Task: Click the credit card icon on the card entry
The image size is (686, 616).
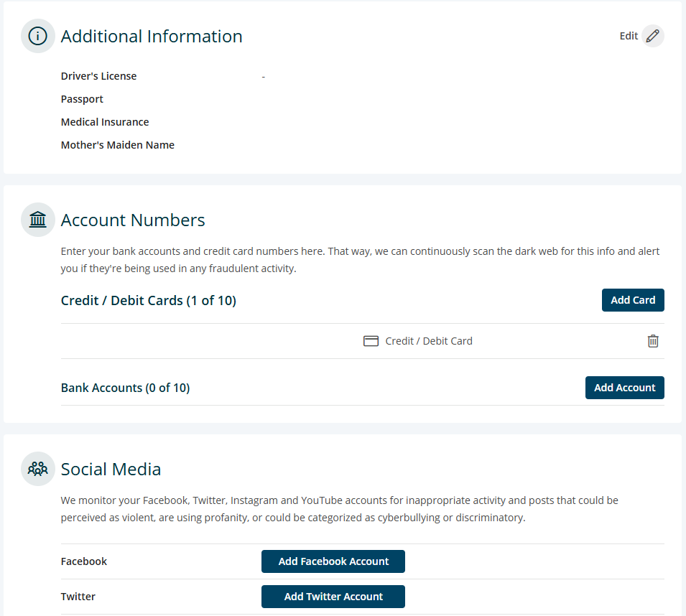Action: coord(371,341)
